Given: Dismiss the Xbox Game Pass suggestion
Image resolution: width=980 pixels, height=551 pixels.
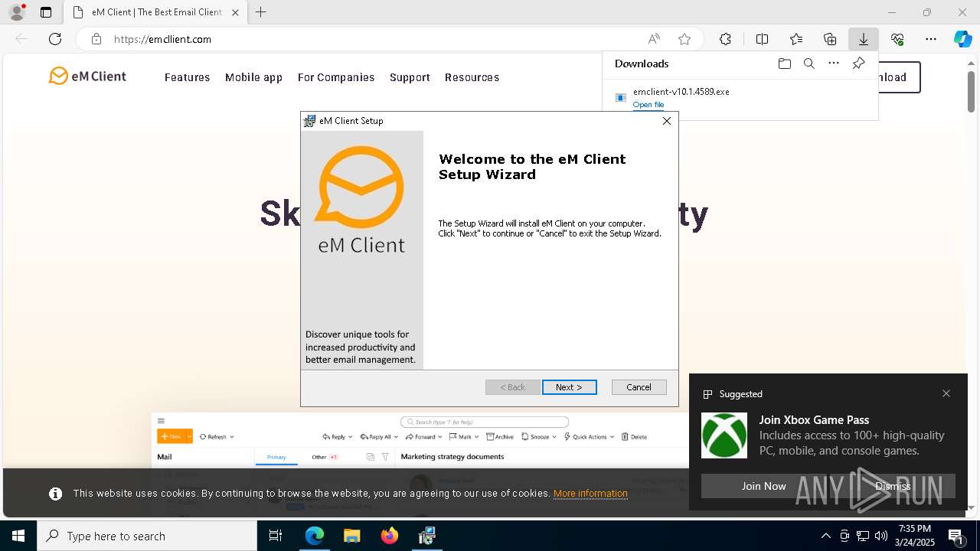Looking at the screenshot, I should click(x=893, y=486).
